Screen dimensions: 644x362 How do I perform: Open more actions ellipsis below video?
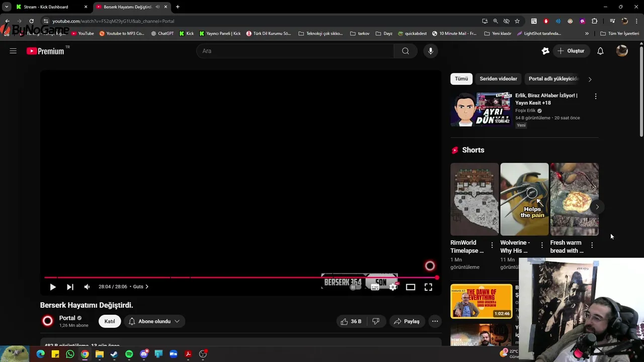pos(435,321)
